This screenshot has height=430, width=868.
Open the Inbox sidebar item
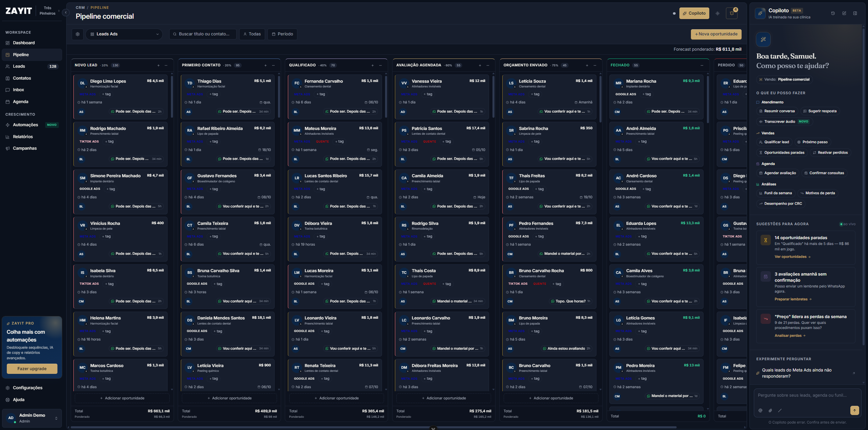click(x=32, y=90)
